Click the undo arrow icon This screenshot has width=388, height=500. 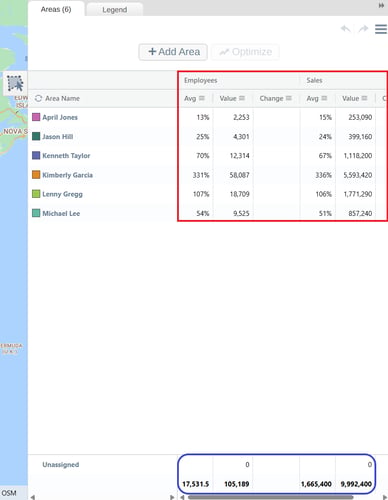(346, 29)
